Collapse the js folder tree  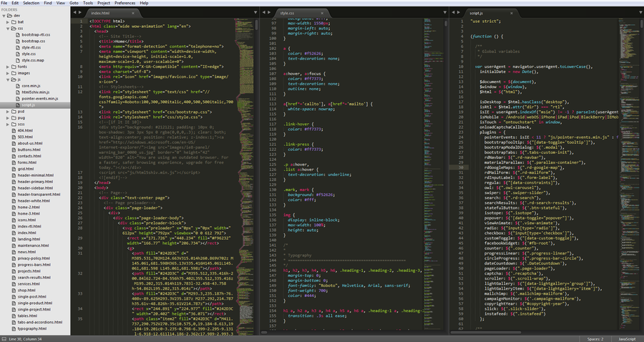7,79
